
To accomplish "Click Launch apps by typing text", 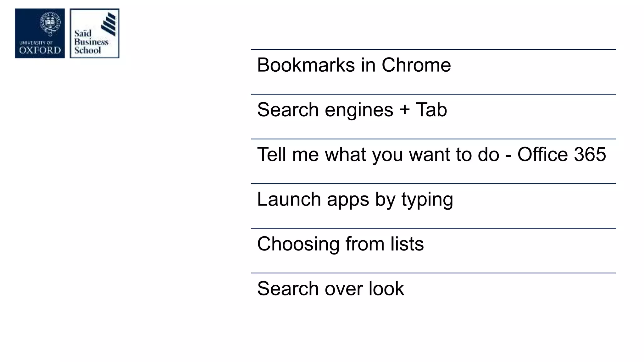I will [355, 200].
